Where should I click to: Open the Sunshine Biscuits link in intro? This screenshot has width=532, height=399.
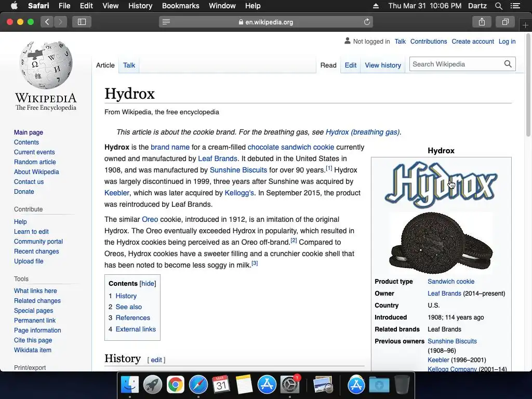(x=238, y=170)
